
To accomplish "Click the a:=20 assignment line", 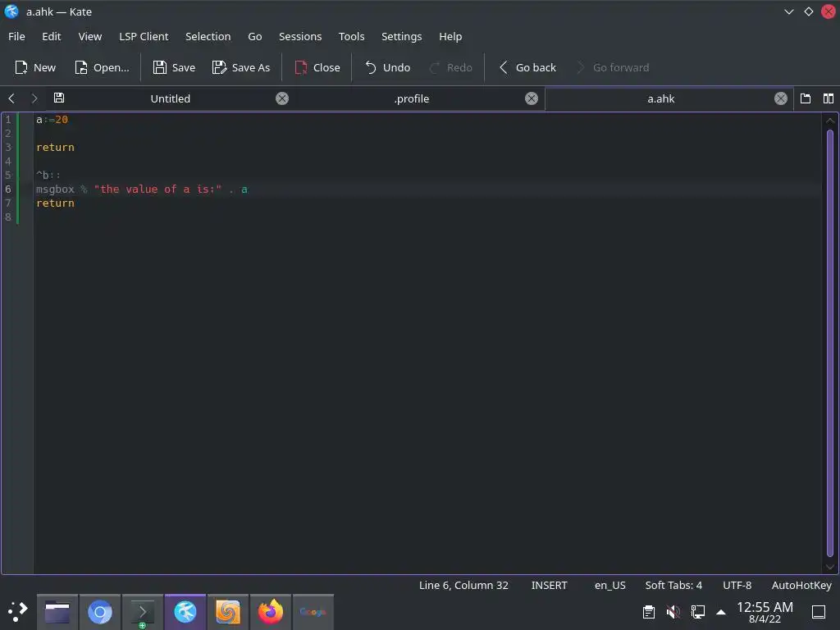I will tap(52, 120).
